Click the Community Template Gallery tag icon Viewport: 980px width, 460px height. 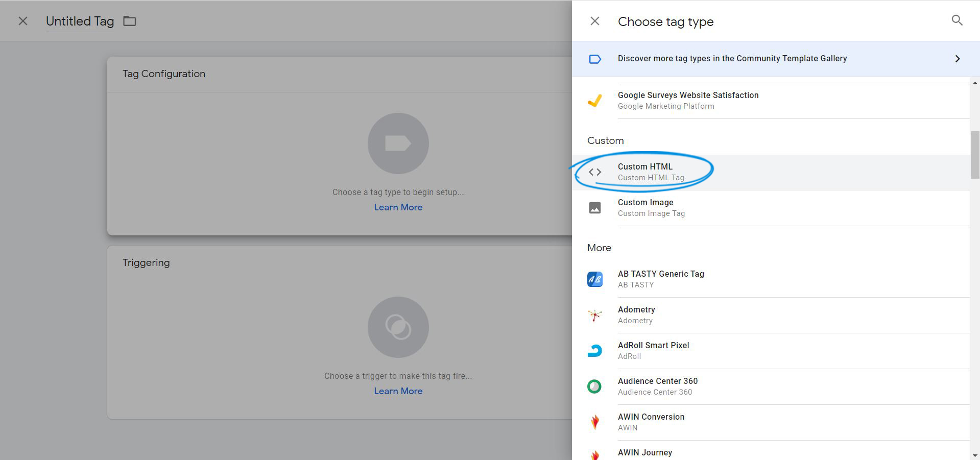pyautogui.click(x=595, y=59)
